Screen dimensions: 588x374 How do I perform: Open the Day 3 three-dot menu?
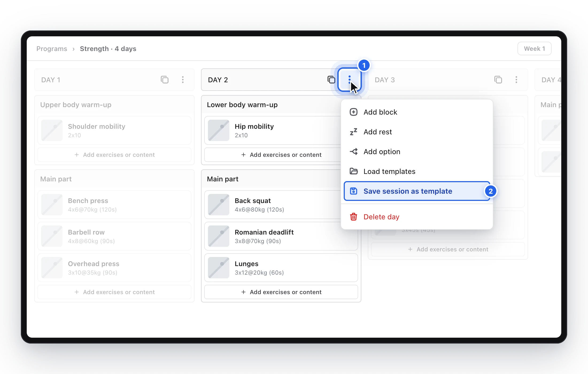pyautogui.click(x=516, y=80)
